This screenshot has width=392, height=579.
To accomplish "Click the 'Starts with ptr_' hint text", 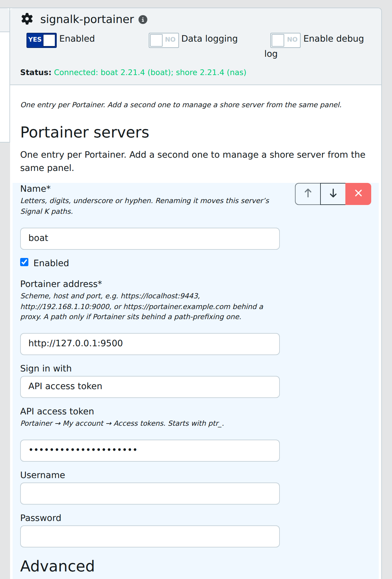I will [196, 423].
